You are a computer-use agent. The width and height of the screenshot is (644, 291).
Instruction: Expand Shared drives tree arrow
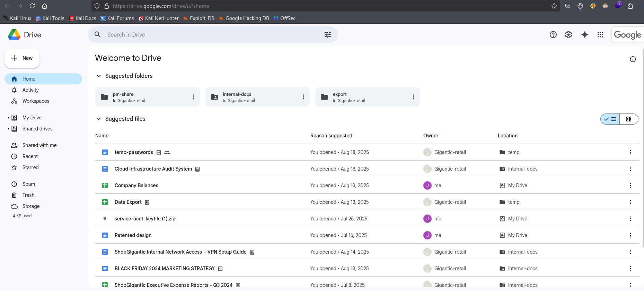pyautogui.click(x=8, y=129)
